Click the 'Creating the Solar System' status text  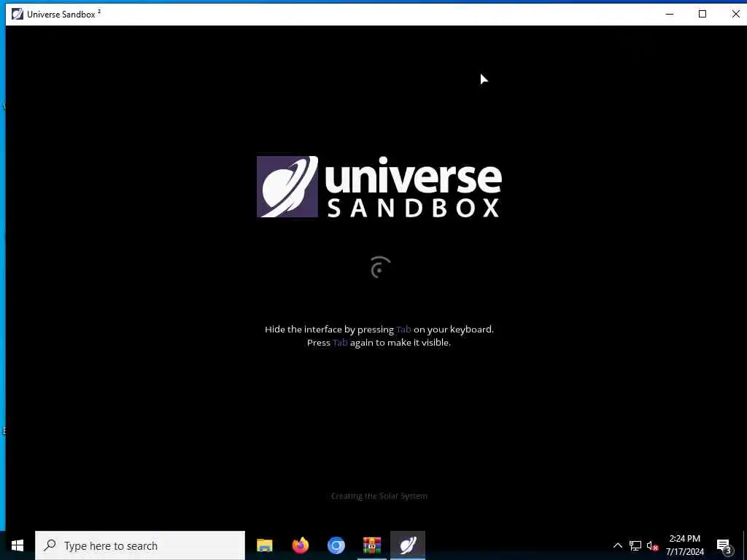coord(379,496)
